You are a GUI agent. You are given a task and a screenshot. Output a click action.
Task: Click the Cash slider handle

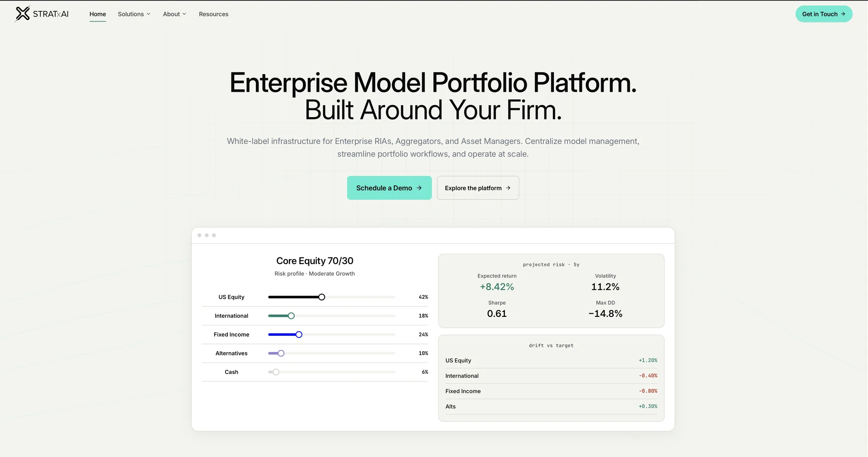(x=276, y=372)
